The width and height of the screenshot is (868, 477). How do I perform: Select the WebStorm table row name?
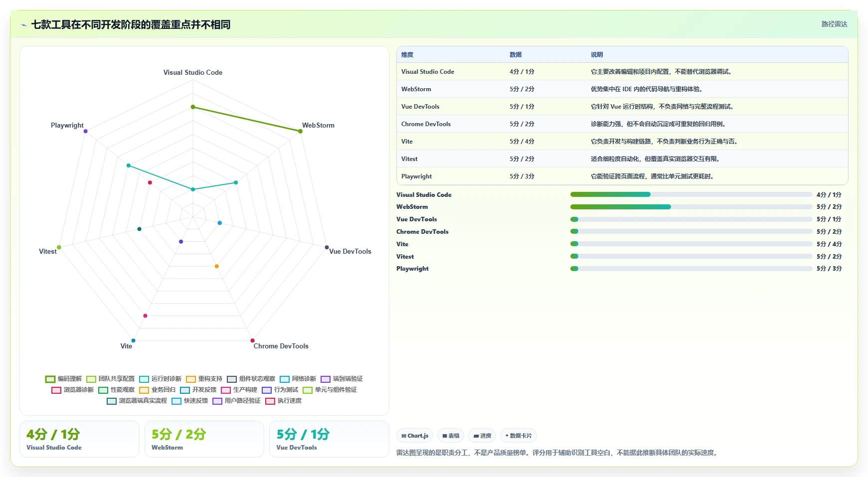pyautogui.click(x=416, y=89)
